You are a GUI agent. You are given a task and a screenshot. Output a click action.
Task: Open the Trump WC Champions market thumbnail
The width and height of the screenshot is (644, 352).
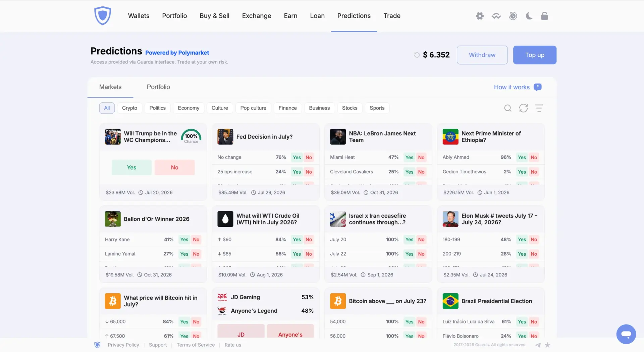[113, 137]
